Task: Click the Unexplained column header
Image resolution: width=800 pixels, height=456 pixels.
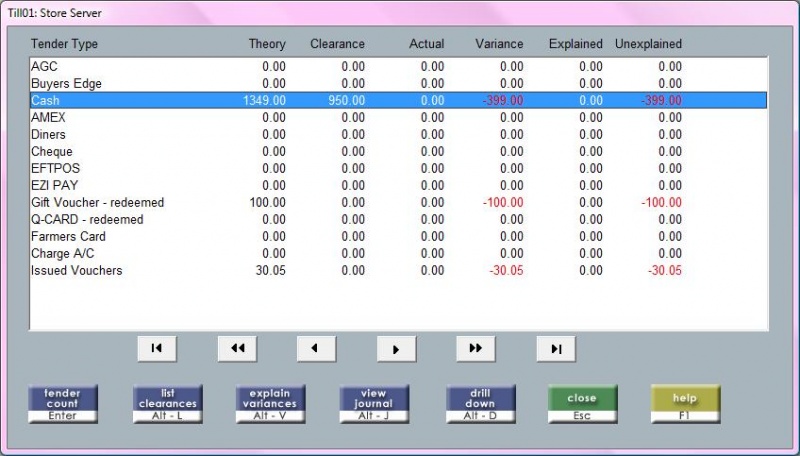Action: (x=648, y=44)
